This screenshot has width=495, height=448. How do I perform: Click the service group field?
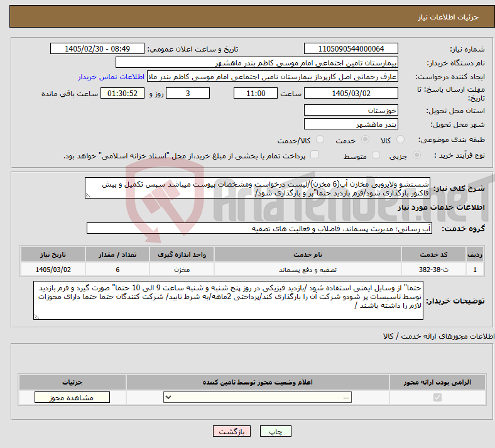pyautogui.click(x=259, y=228)
